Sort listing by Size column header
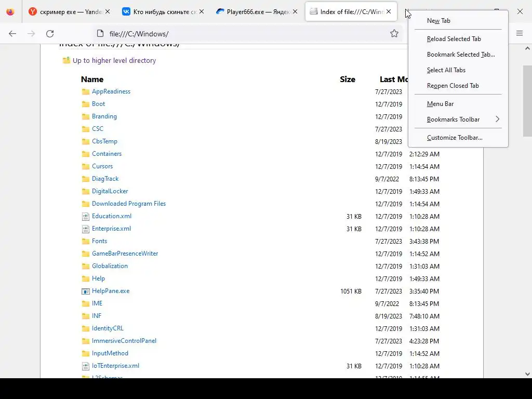The height and width of the screenshot is (399, 532). point(348,79)
